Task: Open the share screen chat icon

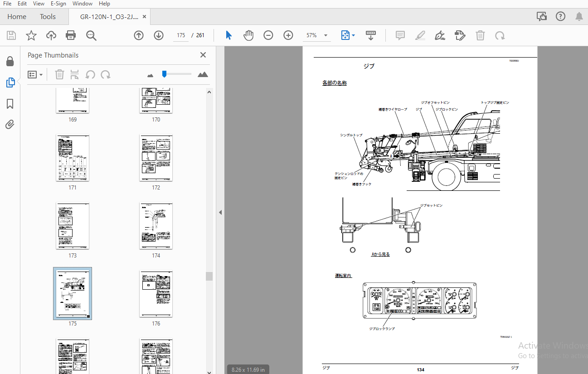Action: pyautogui.click(x=542, y=17)
